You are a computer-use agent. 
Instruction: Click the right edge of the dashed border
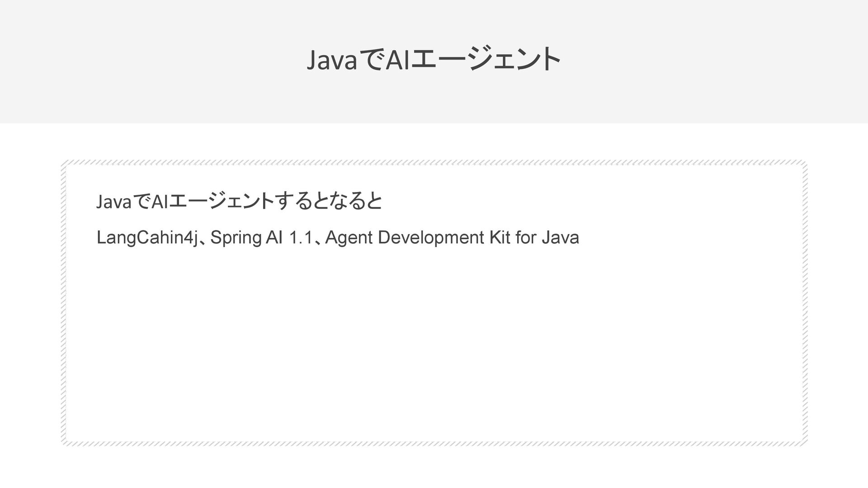(805, 303)
